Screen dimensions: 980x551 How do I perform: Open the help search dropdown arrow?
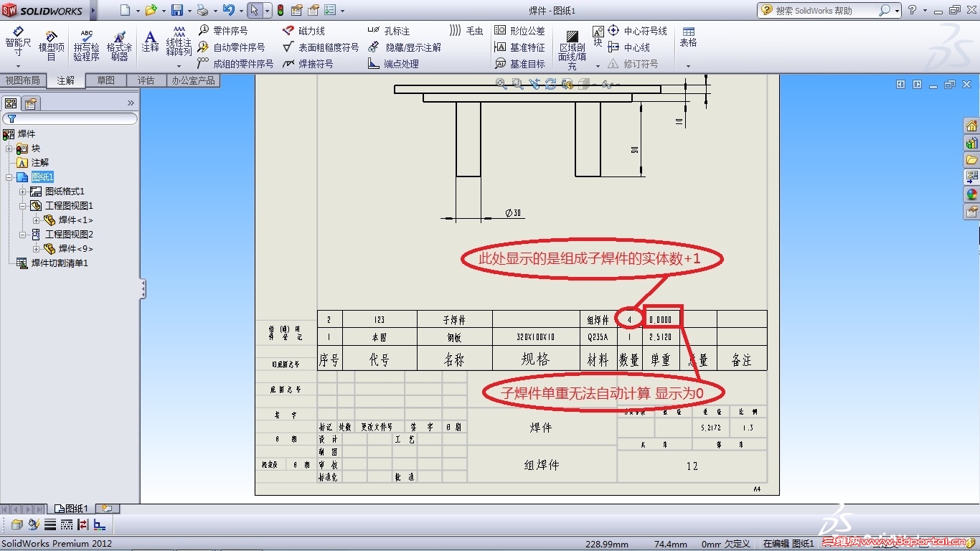(x=898, y=11)
